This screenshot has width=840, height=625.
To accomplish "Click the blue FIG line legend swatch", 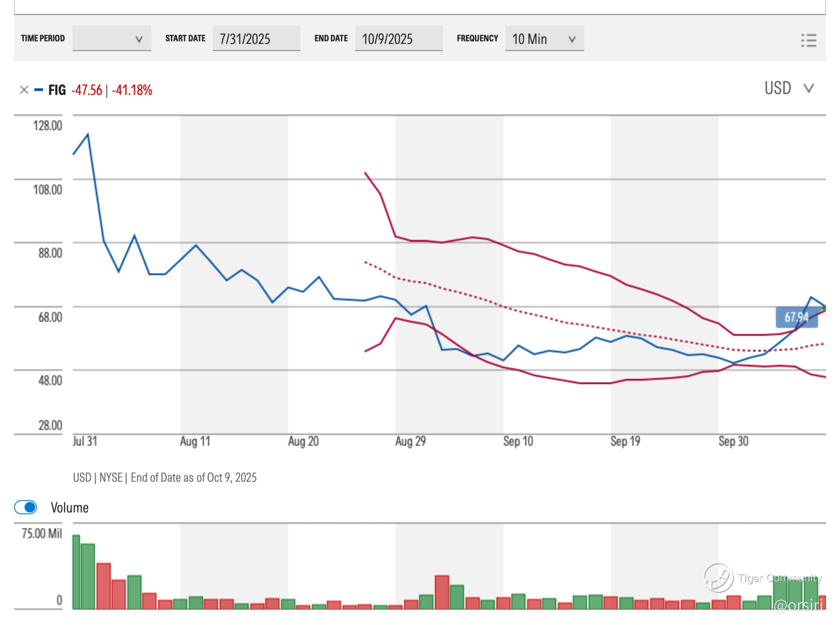I will point(39,90).
